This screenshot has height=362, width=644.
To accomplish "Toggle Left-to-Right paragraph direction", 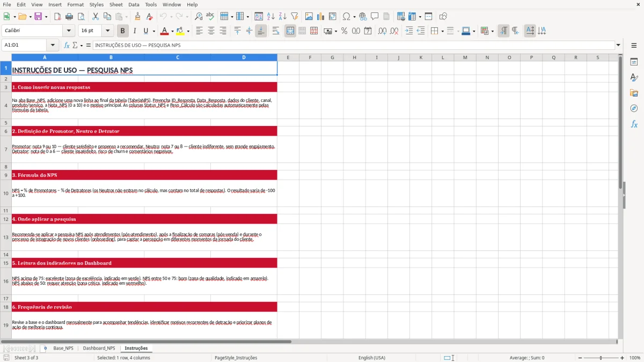I will [503, 31].
